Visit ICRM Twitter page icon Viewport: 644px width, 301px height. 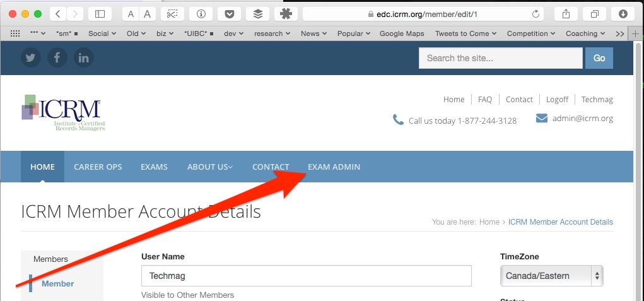[x=31, y=58]
